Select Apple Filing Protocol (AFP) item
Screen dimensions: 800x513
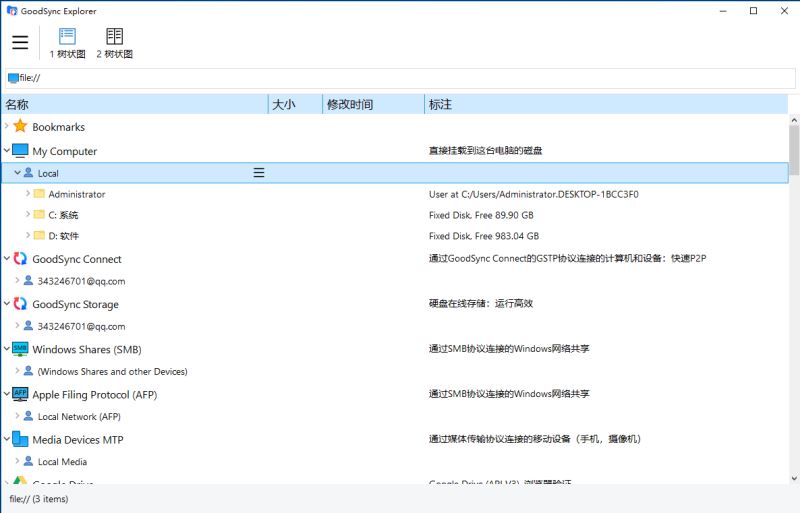[94, 395]
